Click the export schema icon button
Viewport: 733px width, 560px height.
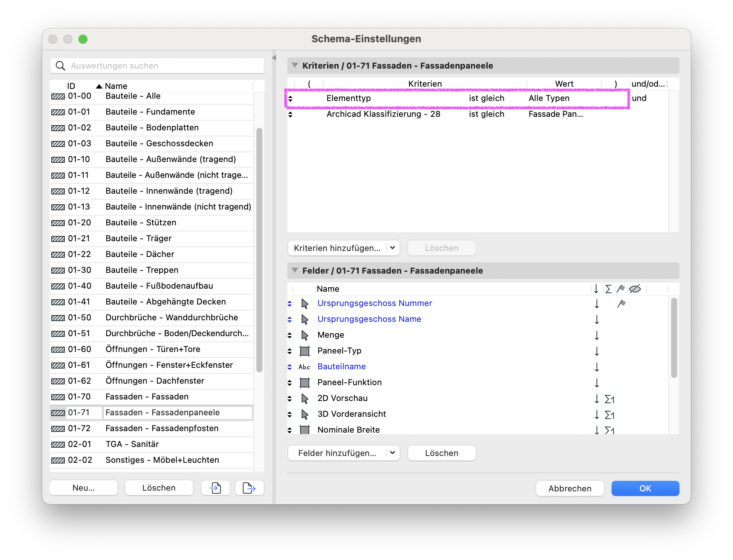coord(249,488)
